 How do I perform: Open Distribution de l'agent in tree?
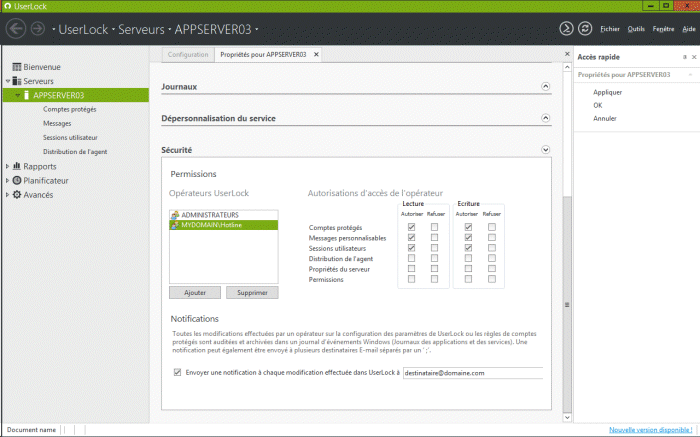[75, 152]
